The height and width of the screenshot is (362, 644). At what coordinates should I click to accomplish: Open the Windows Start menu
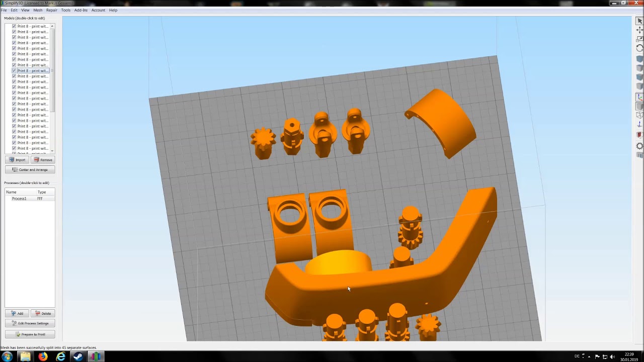tap(7, 356)
